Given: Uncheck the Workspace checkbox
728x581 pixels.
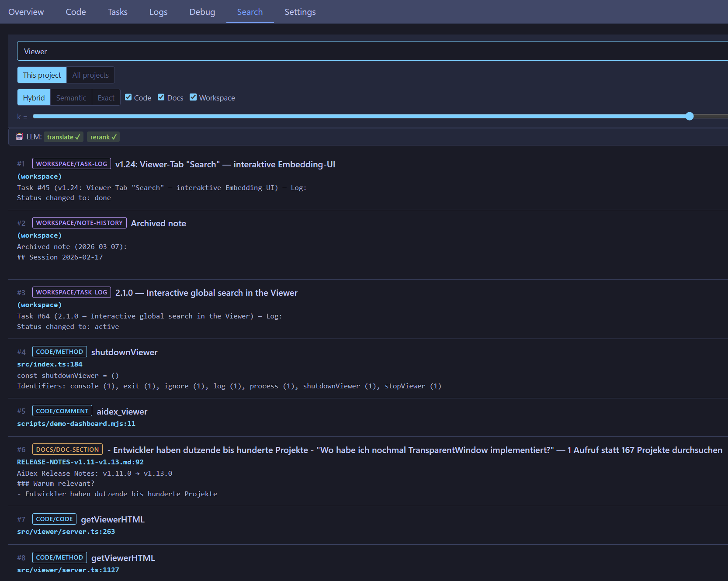Looking at the screenshot, I should tap(193, 97).
